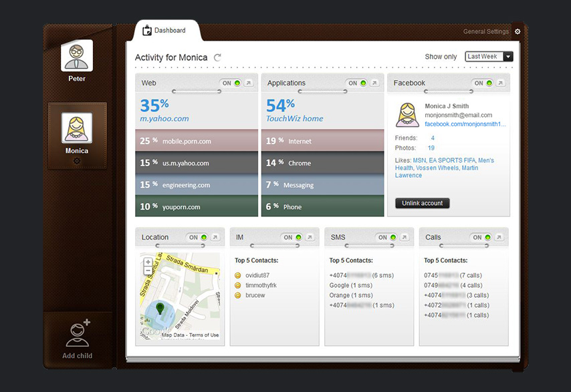Expand the IM panel arrow icon

310,237
